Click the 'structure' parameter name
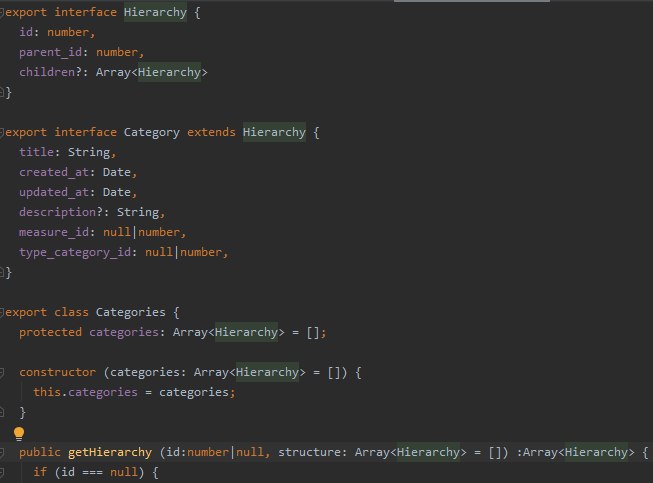This screenshot has width=653, height=483. 309,452
